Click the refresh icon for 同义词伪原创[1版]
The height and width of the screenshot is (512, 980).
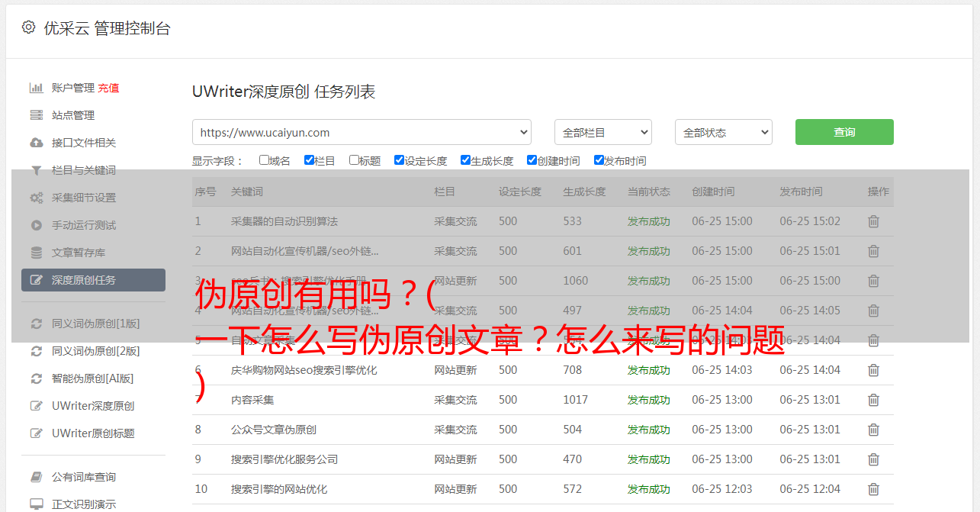point(37,324)
